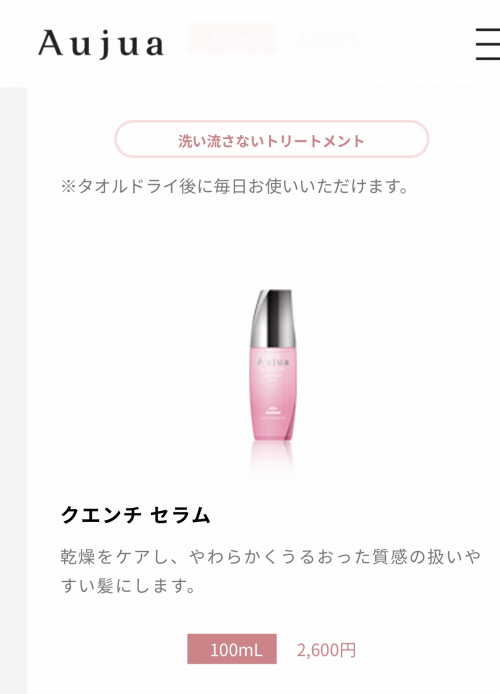Click the second description line すい髪にします
The width and height of the screenshot is (500, 694).
coord(128,586)
